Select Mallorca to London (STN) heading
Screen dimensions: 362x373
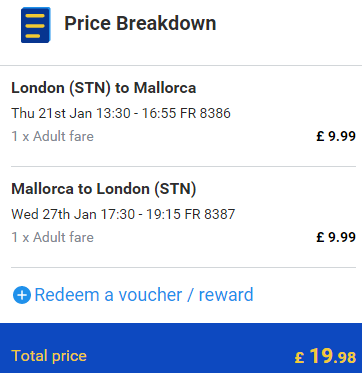tap(104, 189)
